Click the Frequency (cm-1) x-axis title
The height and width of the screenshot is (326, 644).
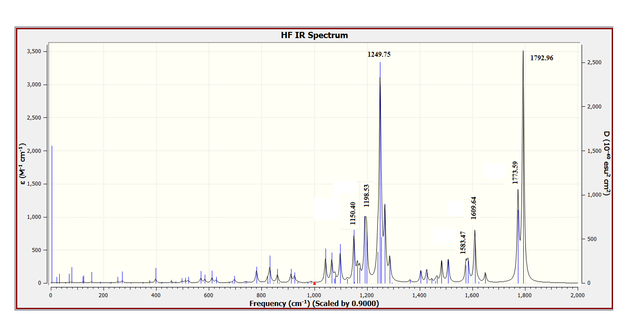pyautogui.click(x=314, y=303)
